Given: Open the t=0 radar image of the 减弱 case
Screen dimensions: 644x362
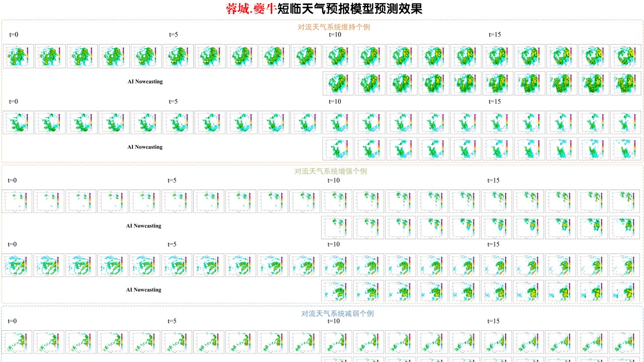Looking at the screenshot, I should (17, 342).
